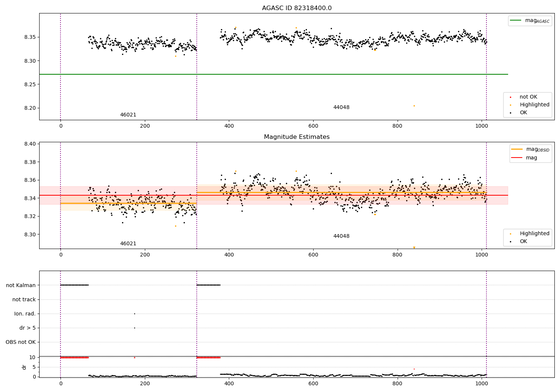Click the 'dr > 5' axis label
This screenshot has width=560, height=392.
(x=28, y=328)
